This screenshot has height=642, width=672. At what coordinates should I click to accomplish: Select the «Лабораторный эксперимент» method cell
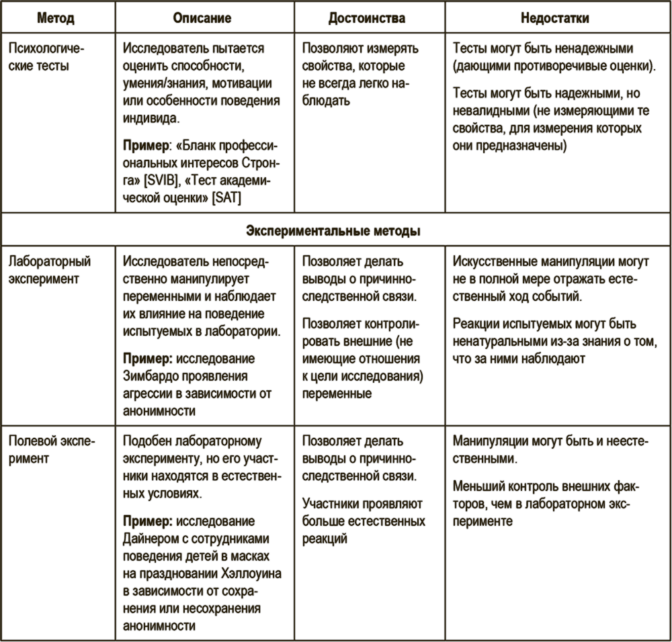coord(50,269)
